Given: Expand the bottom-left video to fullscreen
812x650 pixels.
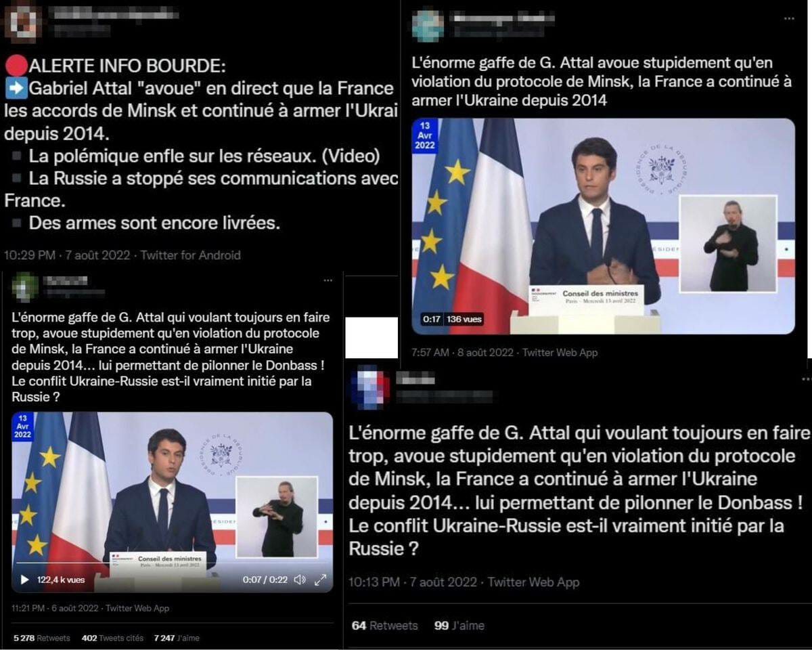Looking at the screenshot, I should click(321, 580).
